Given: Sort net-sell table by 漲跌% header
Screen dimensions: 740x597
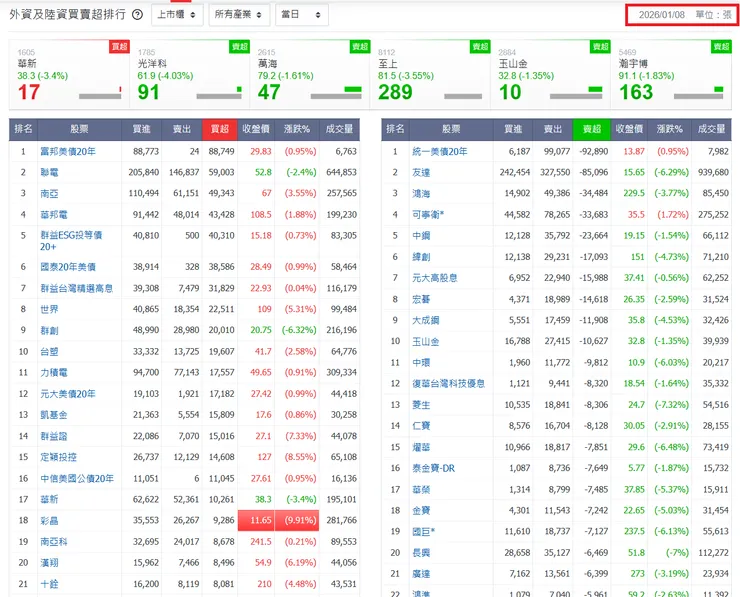Looking at the screenshot, I should [x=669, y=129].
